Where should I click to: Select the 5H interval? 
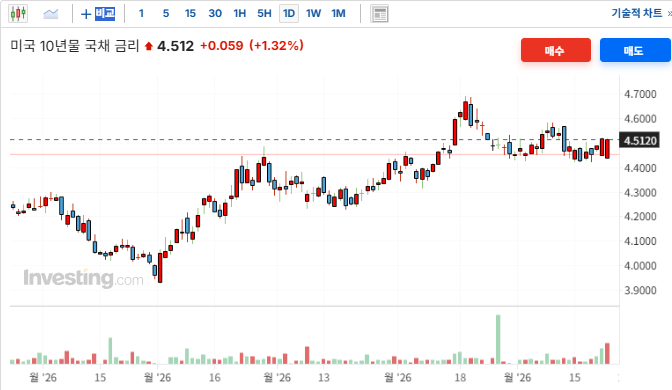[x=264, y=14]
